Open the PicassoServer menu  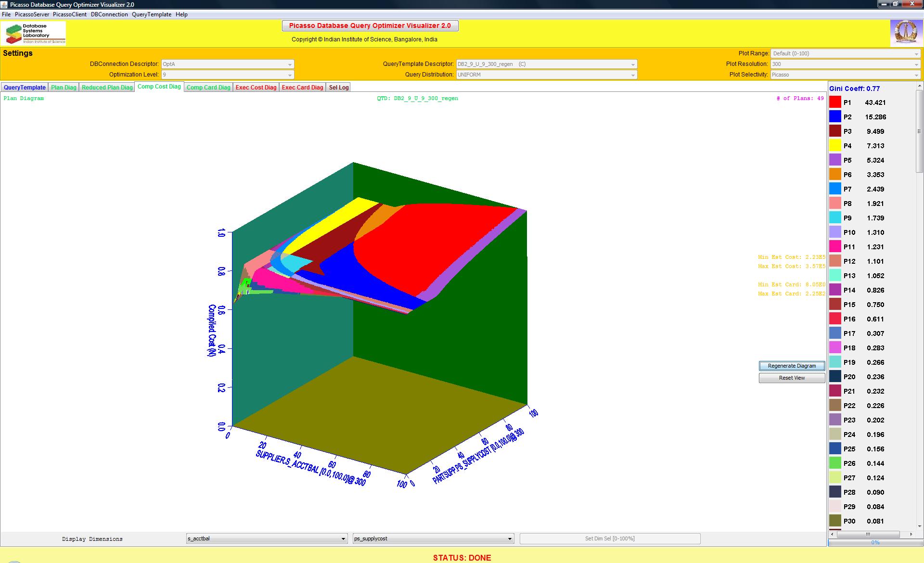tap(32, 14)
